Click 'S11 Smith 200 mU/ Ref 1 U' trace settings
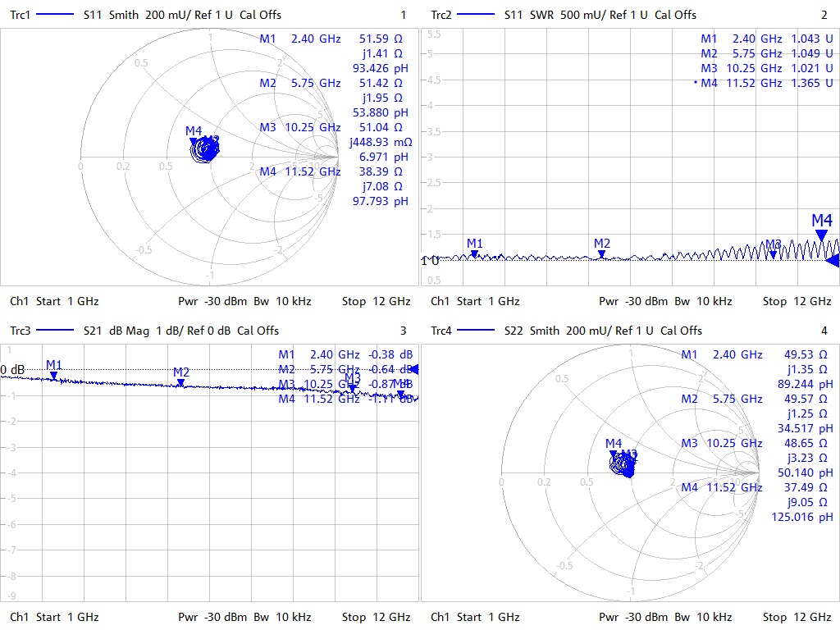The image size is (840, 630). [158, 15]
